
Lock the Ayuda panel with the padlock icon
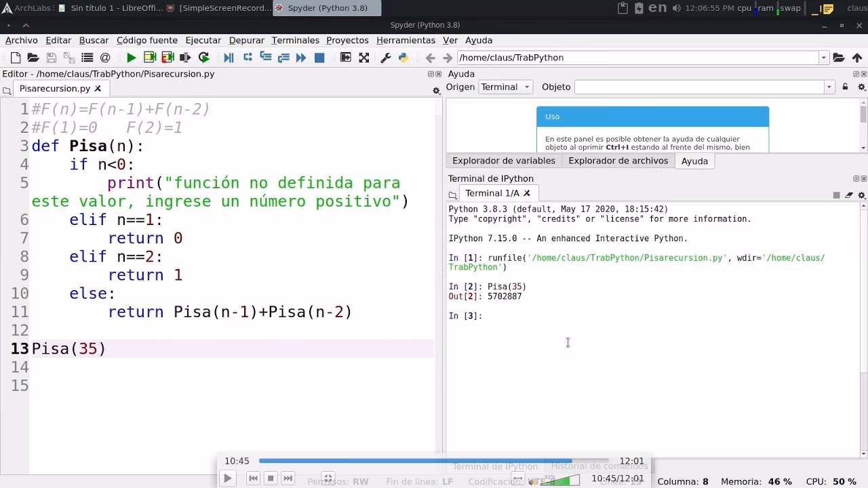(845, 87)
